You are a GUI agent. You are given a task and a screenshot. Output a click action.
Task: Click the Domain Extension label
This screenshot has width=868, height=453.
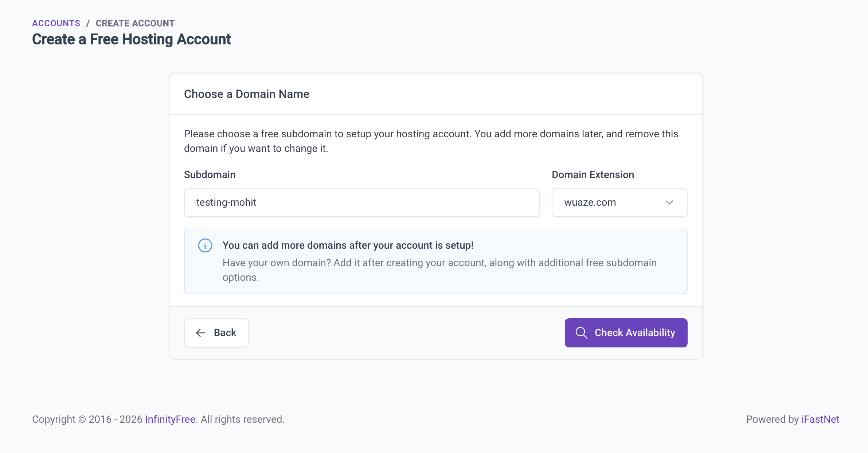[x=593, y=175]
